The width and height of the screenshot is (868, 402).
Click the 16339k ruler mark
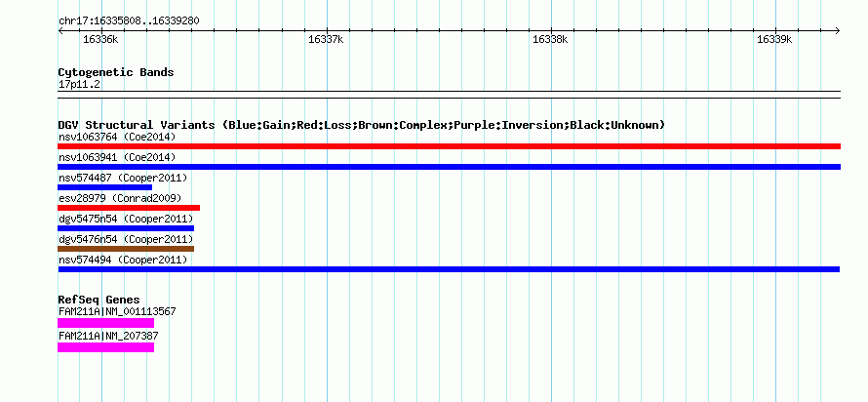pyautogui.click(x=774, y=39)
